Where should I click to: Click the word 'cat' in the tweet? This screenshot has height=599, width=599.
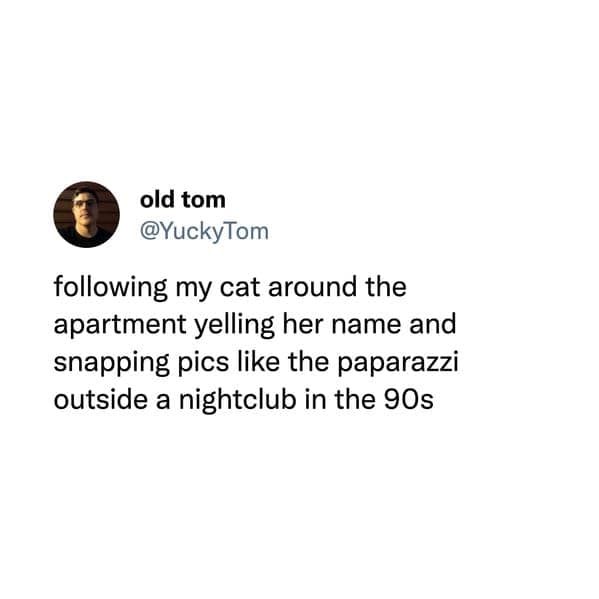point(240,288)
